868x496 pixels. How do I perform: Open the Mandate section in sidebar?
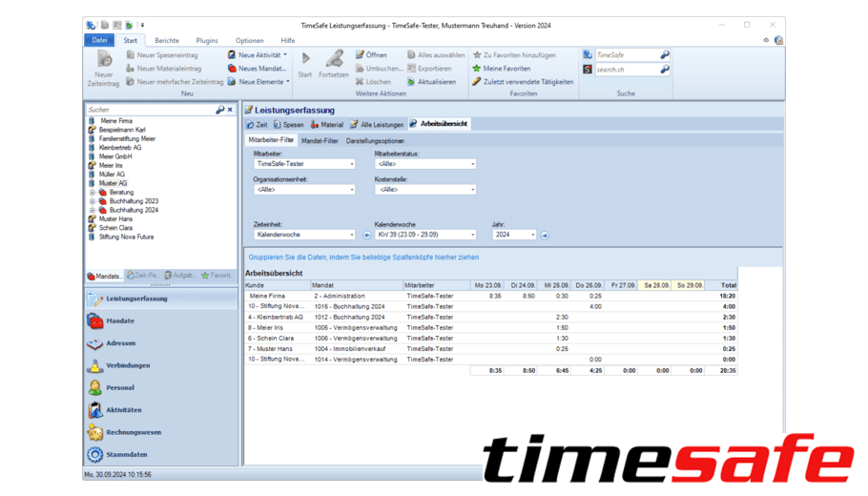coord(120,321)
